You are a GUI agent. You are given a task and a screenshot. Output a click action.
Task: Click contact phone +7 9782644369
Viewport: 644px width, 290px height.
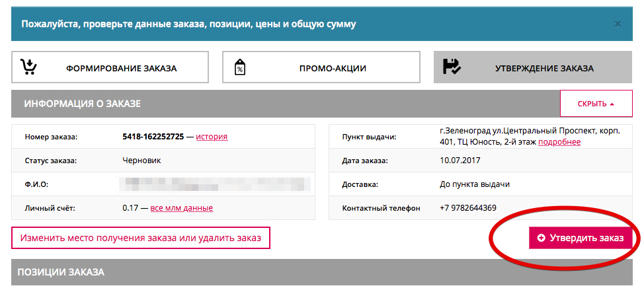pos(467,207)
